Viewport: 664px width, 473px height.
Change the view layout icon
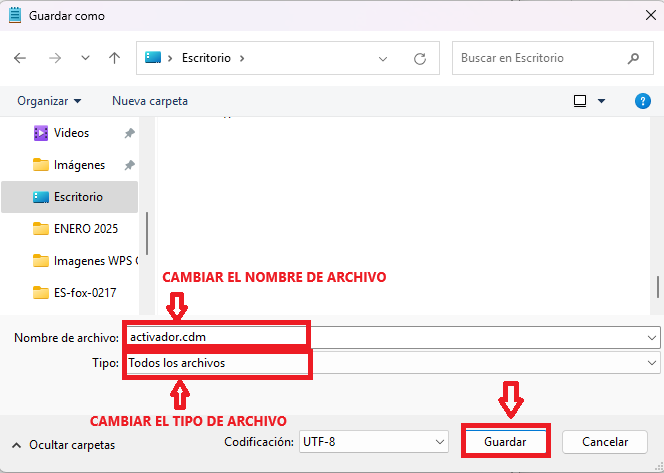click(x=580, y=101)
